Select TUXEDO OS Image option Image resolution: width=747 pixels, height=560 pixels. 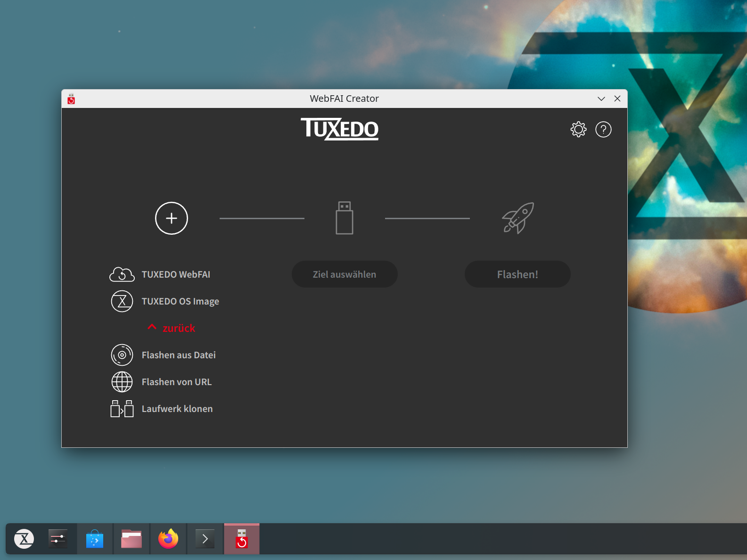pyautogui.click(x=180, y=301)
